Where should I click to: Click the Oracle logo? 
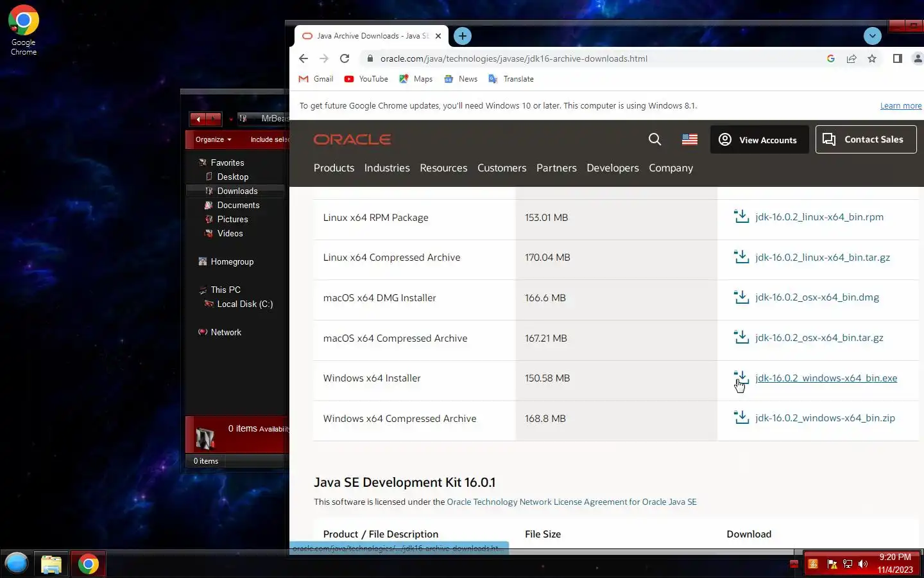click(352, 139)
